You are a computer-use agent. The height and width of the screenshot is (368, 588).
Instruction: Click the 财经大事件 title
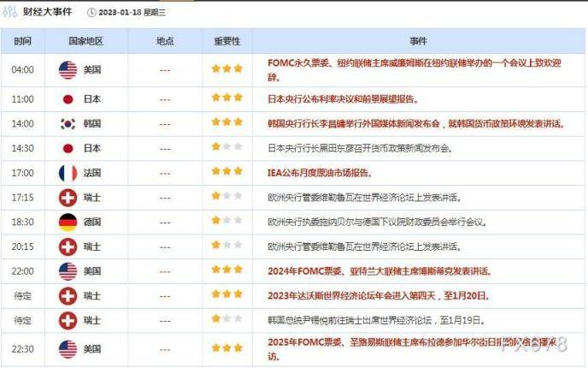(x=48, y=12)
